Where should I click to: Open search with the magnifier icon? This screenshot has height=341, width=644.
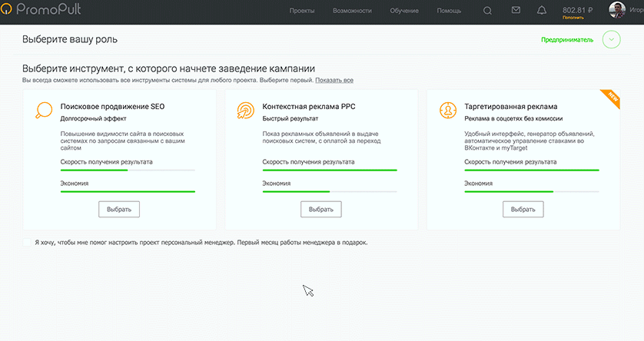point(488,11)
